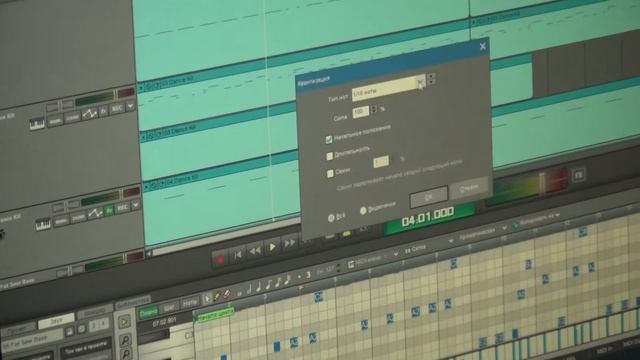Open the 'Сетка' grid dropdown
640x360 pixels.
point(428,245)
